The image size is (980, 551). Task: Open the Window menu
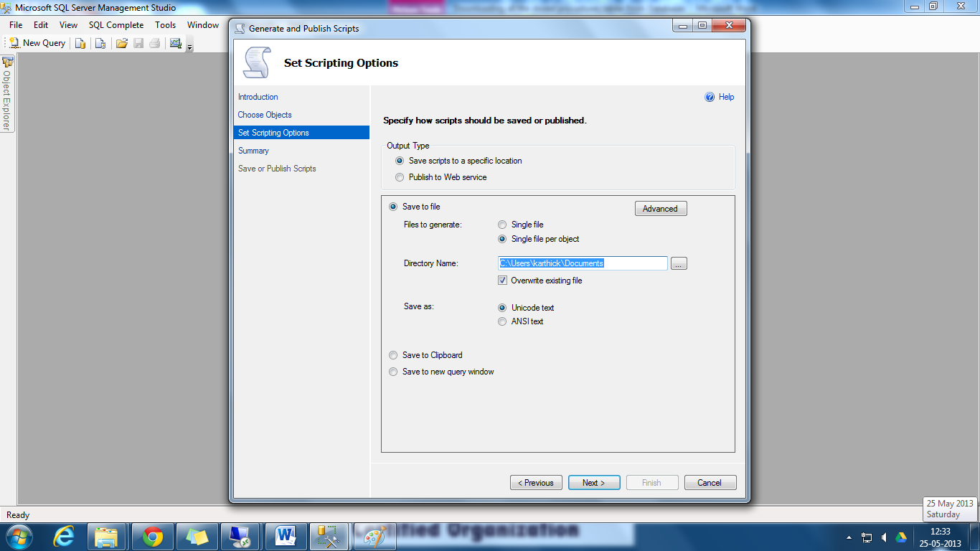point(203,24)
